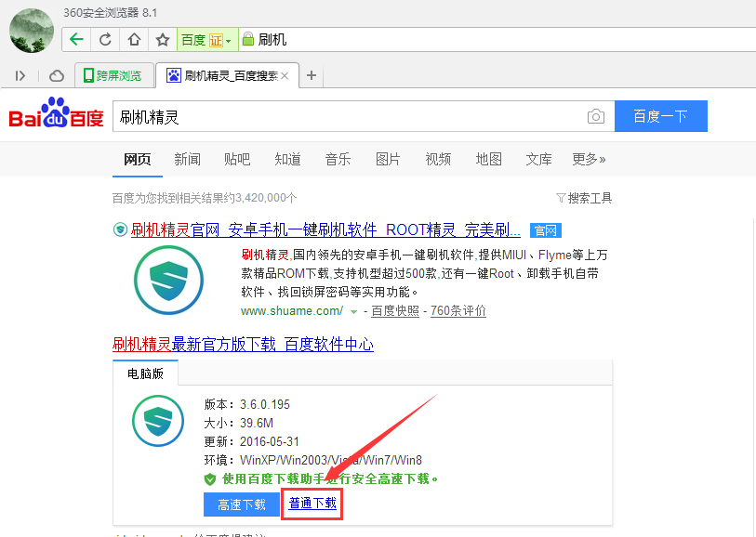The width and height of the screenshot is (756, 537).
Task: Click the 刷机精灵 logo in download card
Action: click(x=158, y=421)
